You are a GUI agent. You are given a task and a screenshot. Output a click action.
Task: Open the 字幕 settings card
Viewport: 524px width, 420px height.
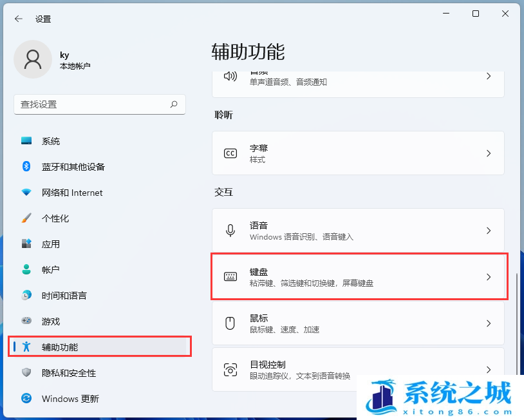359,153
